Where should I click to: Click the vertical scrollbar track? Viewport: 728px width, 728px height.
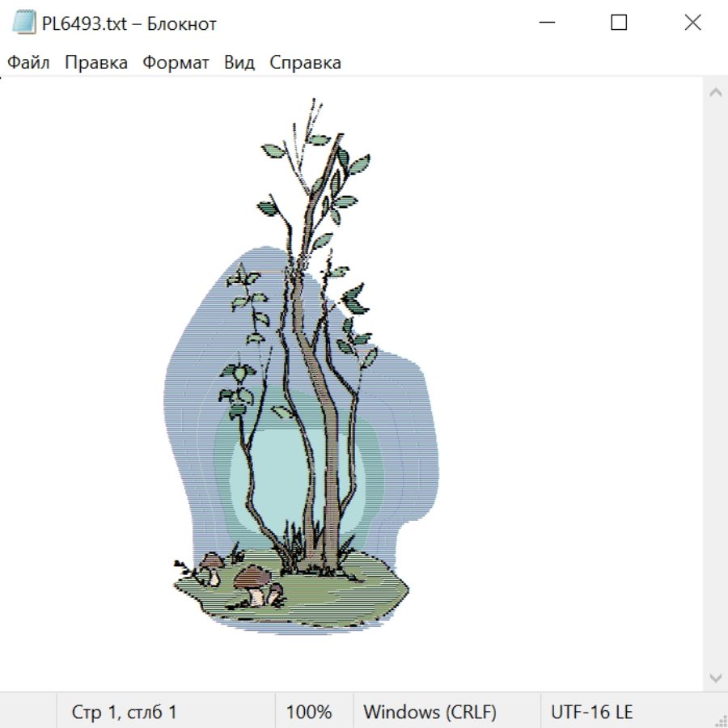click(x=716, y=385)
